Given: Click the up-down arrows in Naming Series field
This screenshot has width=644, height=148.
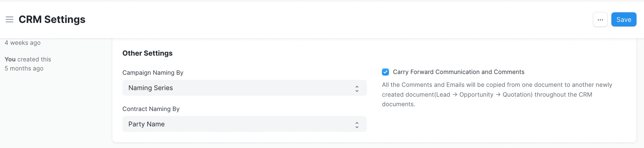Looking at the screenshot, I should point(357,88).
